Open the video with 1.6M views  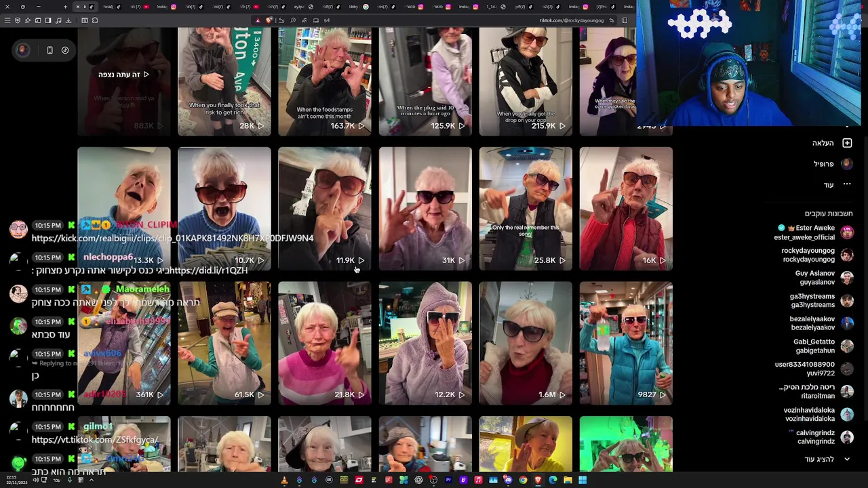(526, 343)
